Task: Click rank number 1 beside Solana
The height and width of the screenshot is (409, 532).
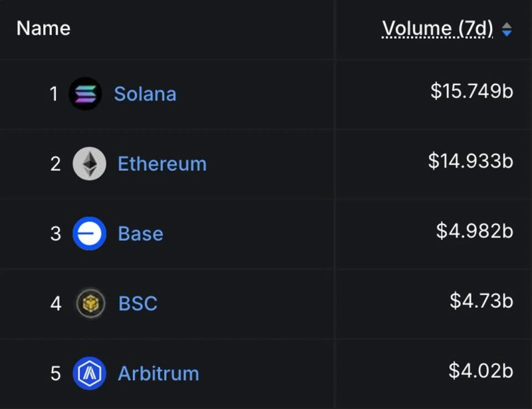Action: pos(55,94)
